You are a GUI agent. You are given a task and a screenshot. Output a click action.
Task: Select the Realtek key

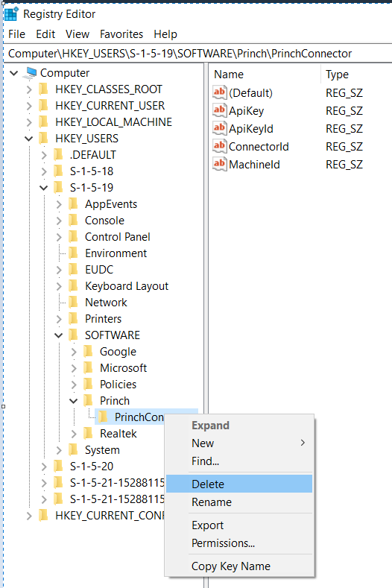coord(118,434)
